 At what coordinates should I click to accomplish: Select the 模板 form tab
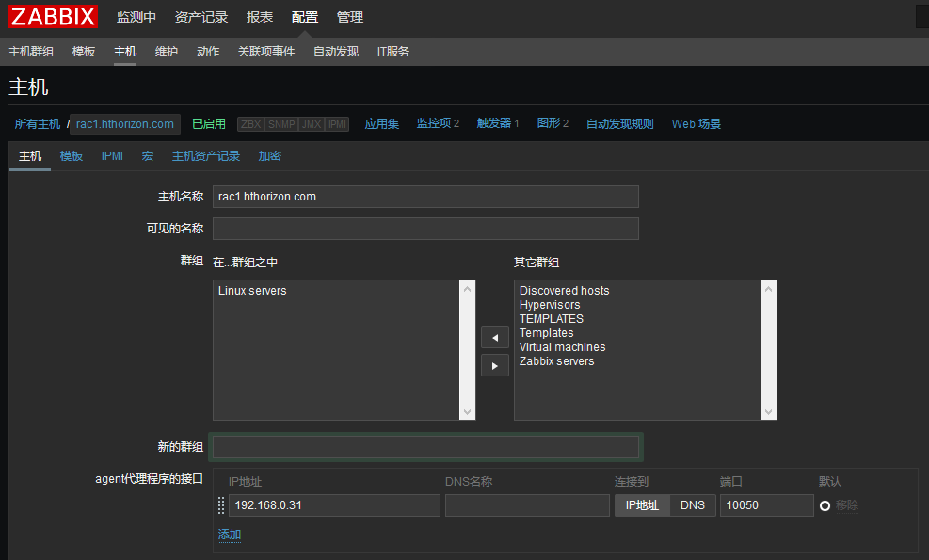[x=72, y=156]
